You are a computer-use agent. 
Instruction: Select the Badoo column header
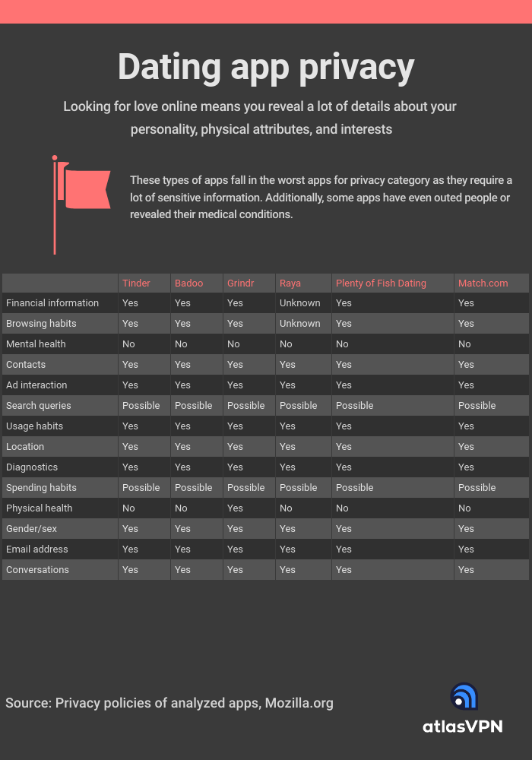(x=188, y=283)
